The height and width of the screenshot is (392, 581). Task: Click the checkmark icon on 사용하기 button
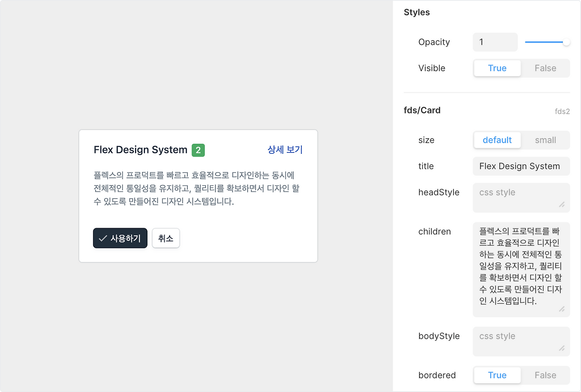click(x=103, y=238)
